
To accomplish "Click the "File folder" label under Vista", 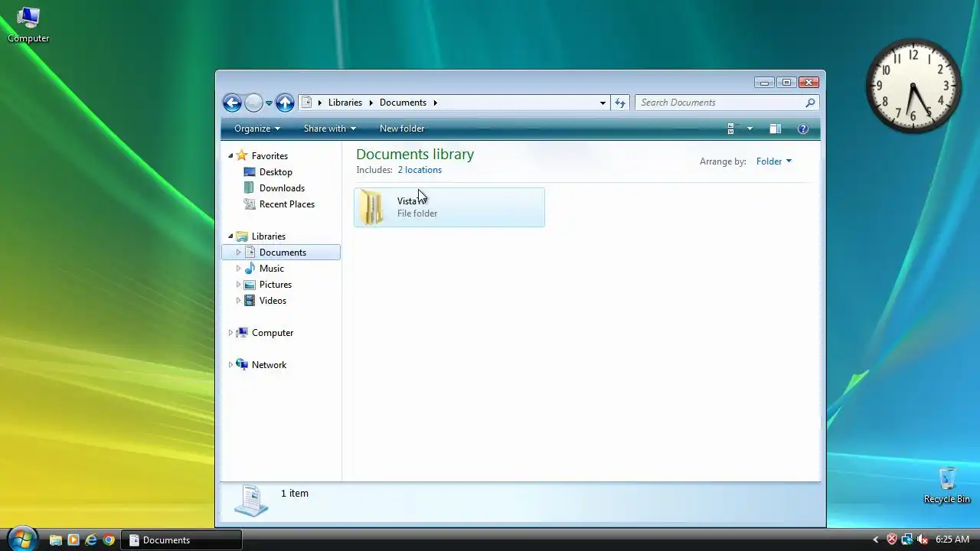I will point(417,214).
